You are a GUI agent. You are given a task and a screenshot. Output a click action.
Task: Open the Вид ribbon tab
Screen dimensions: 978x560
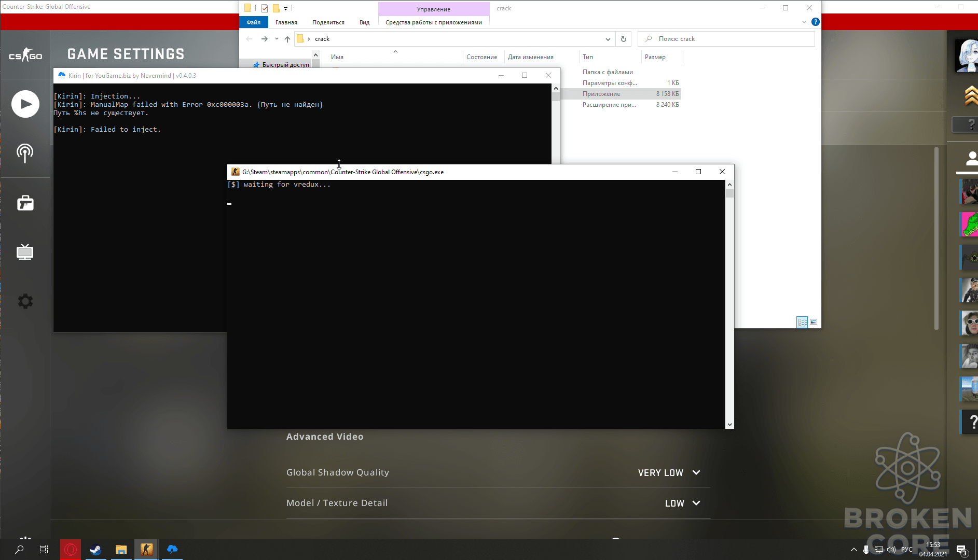pos(365,22)
